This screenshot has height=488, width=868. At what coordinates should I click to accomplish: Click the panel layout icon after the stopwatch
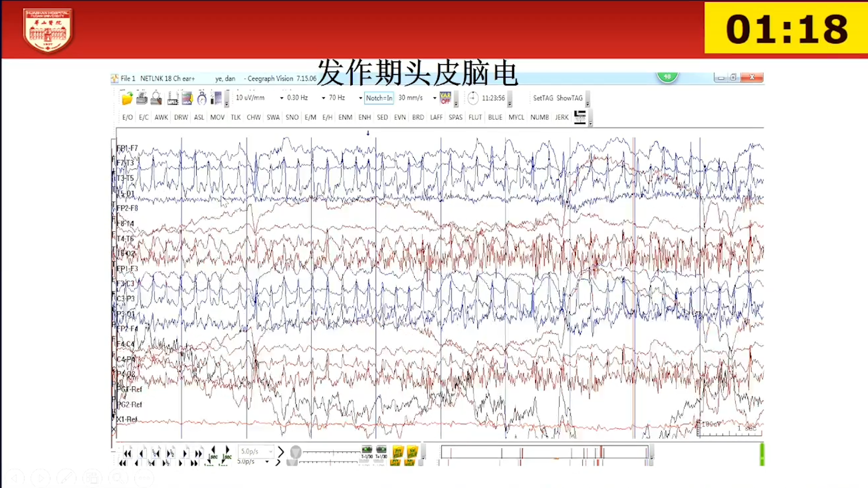(x=216, y=98)
